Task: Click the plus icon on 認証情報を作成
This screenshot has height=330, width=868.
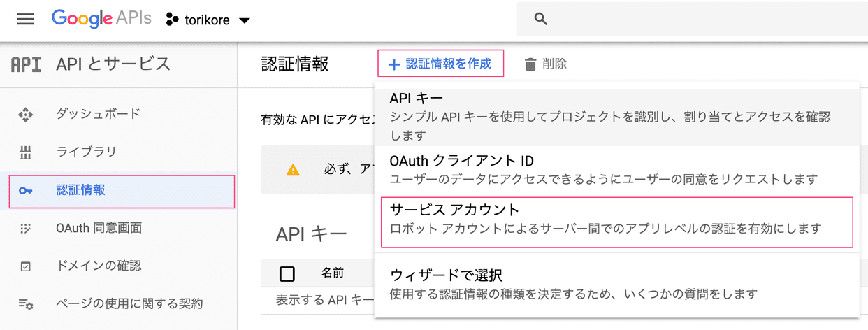Action: [x=394, y=64]
